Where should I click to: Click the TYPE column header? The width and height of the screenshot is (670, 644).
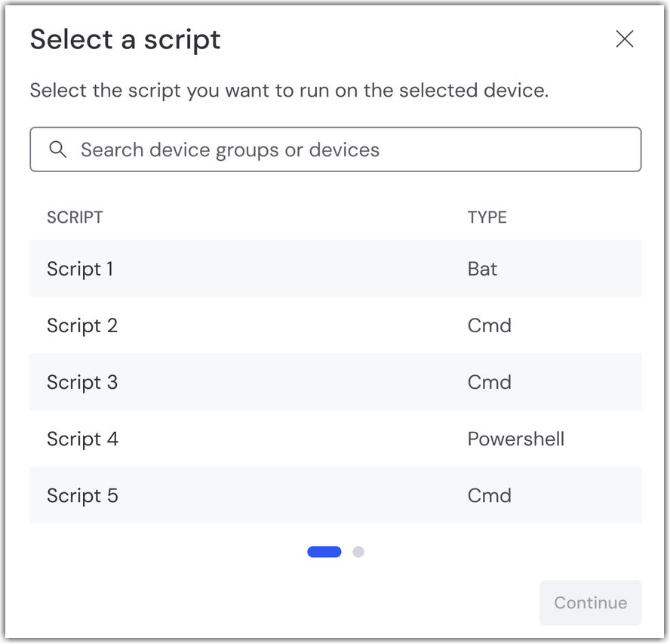point(487,217)
